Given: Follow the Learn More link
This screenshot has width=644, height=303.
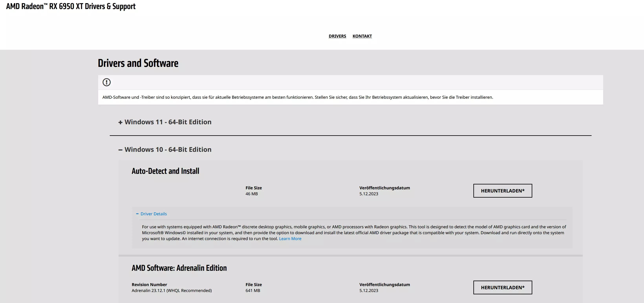Looking at the screenshot, I should (290, 239).
